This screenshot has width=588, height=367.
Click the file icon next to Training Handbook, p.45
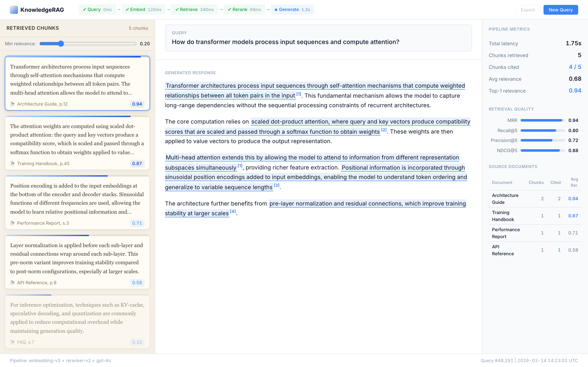tap(12, 164)
